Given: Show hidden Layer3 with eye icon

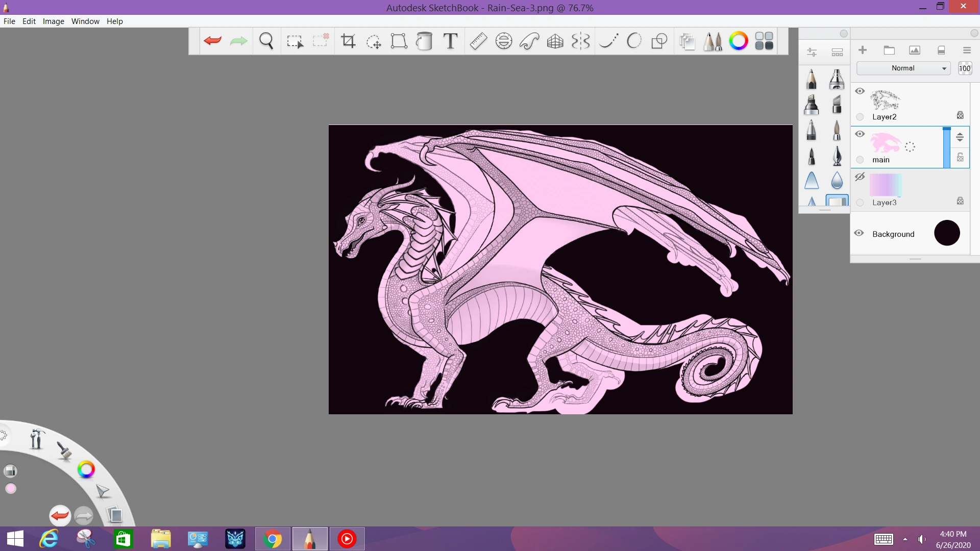Looking at the screenshot, I should pyautogui.click(x=860, y=177).
